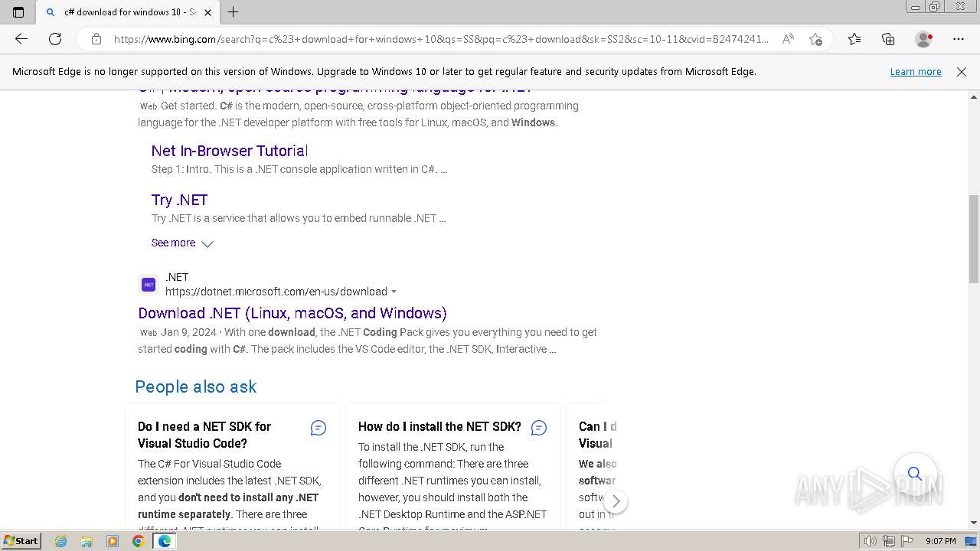Viewport: 980px width, 551px height.
Task: Click the vertical scrollbar thumb
Action: pos(974,239)
